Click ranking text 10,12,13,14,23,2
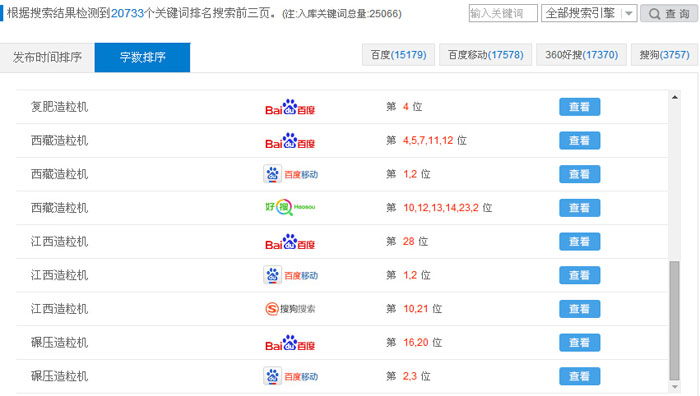Image resolution: width=700 pixels, height=396 pixels. coord(441,208)
